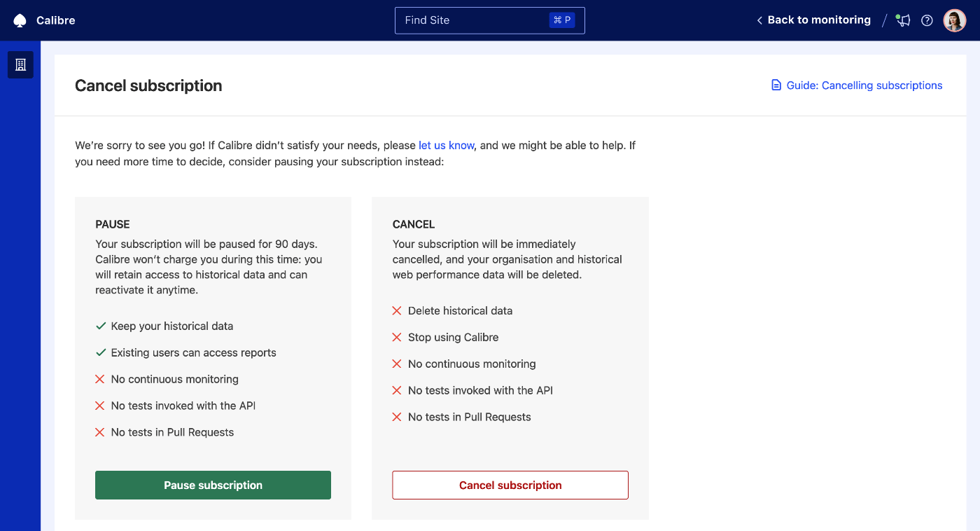The width and height of the screenshot is (980, 531).
Task: Open the let us know link
Action: [446, 145]
